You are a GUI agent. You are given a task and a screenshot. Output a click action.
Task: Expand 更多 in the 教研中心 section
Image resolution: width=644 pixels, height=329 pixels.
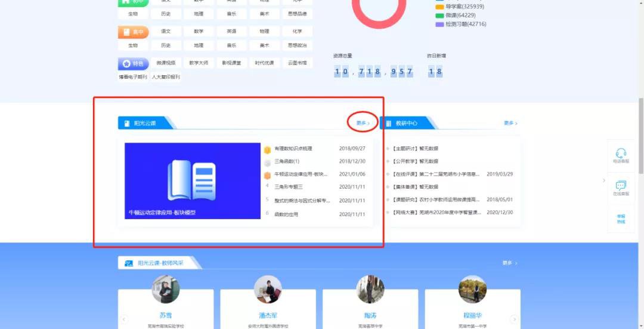[x=510, y=124]
